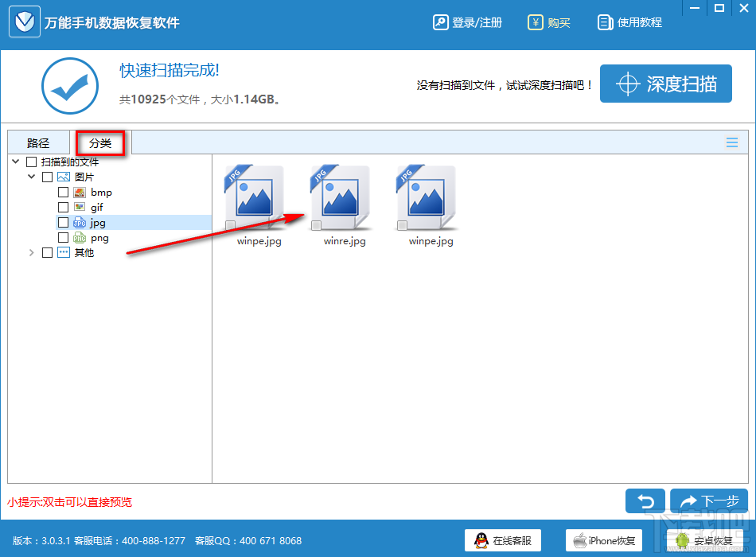Click the blue checkmark scan complete badge
The height and width of the screenshot is (557, 756).
point(70,84)
